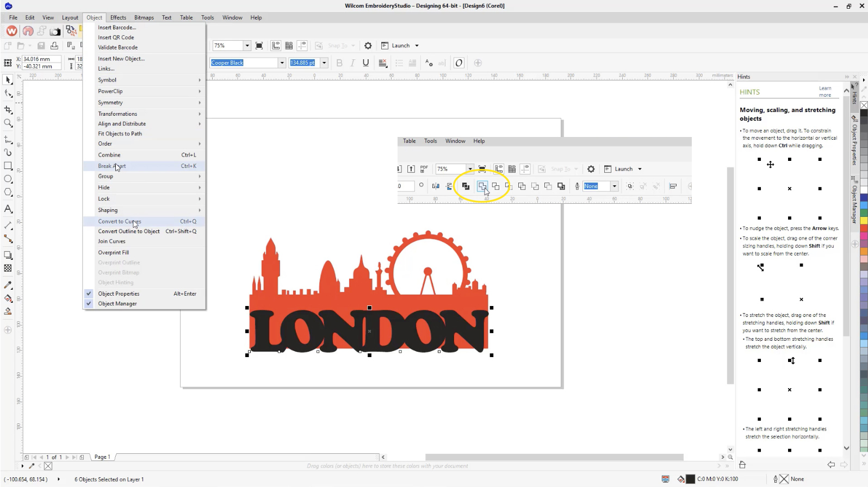
Task: Toggle the Object Manager checkmark item
Action: coord(117,304)
